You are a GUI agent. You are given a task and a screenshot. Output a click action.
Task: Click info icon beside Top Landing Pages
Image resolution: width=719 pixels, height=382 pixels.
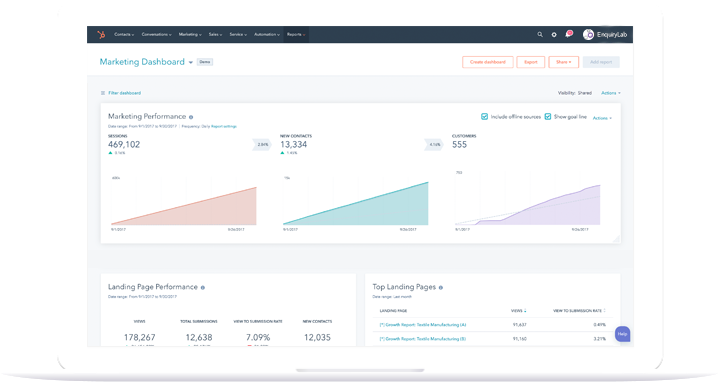(441, 288)
